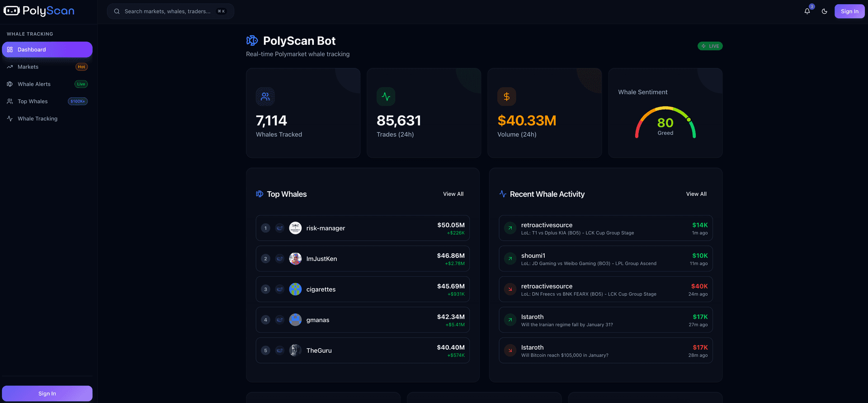The height and width of the screenshot is (403, 868).
Task: Click the PolyScan logo in header
Action: click(x=39, y=11)
